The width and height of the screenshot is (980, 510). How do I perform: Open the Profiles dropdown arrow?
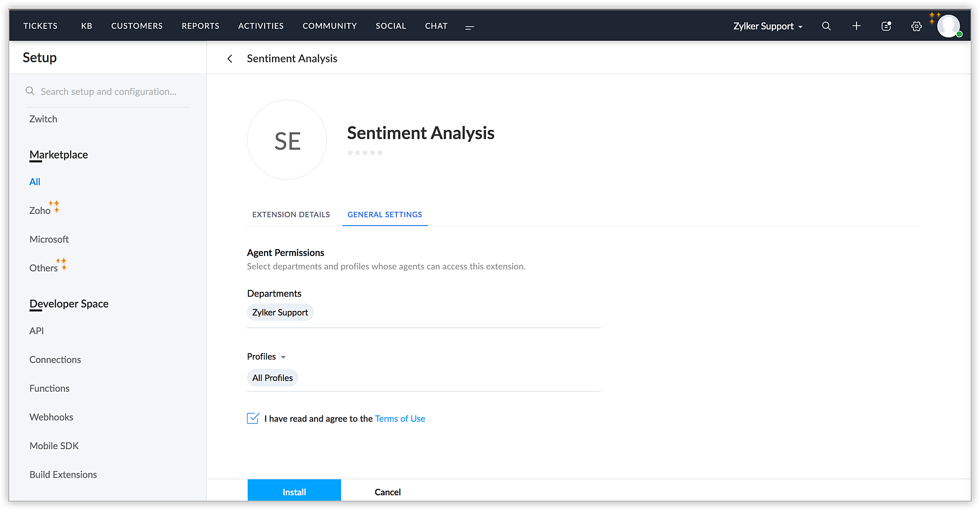coord(283,357)
